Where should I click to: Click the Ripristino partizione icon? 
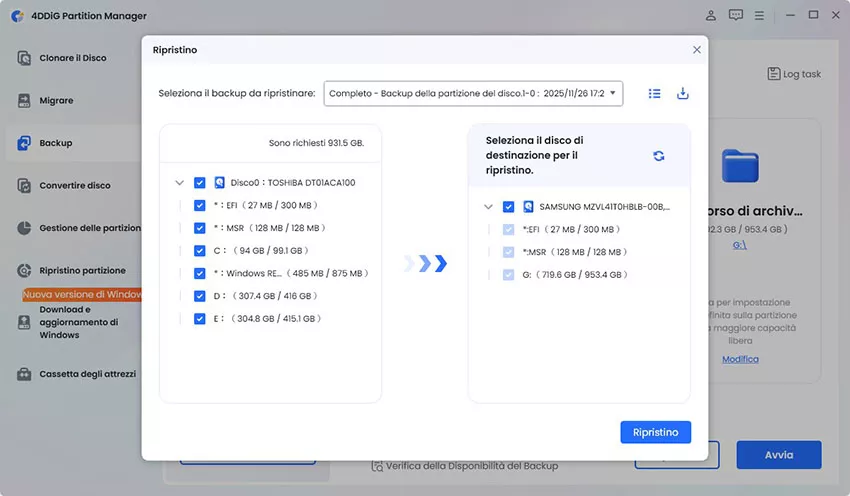pyautogui.click(x=24, y=270)
